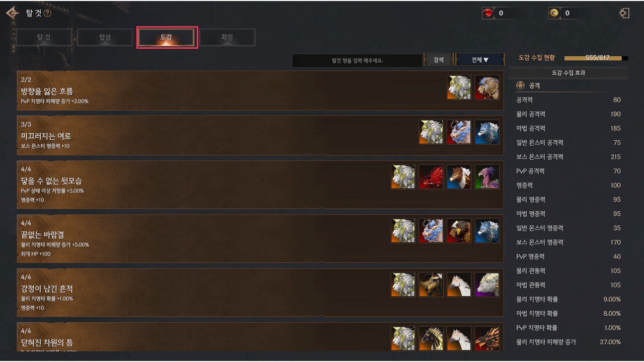Viewport: 644px width, 362px height.
Task: Click the gold coin currency icon
Action: 554,14
